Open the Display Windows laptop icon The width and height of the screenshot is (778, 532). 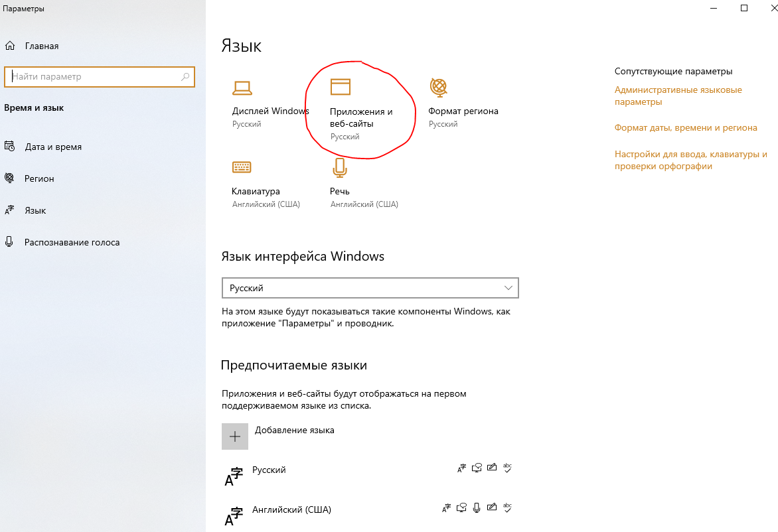(242, 88)
